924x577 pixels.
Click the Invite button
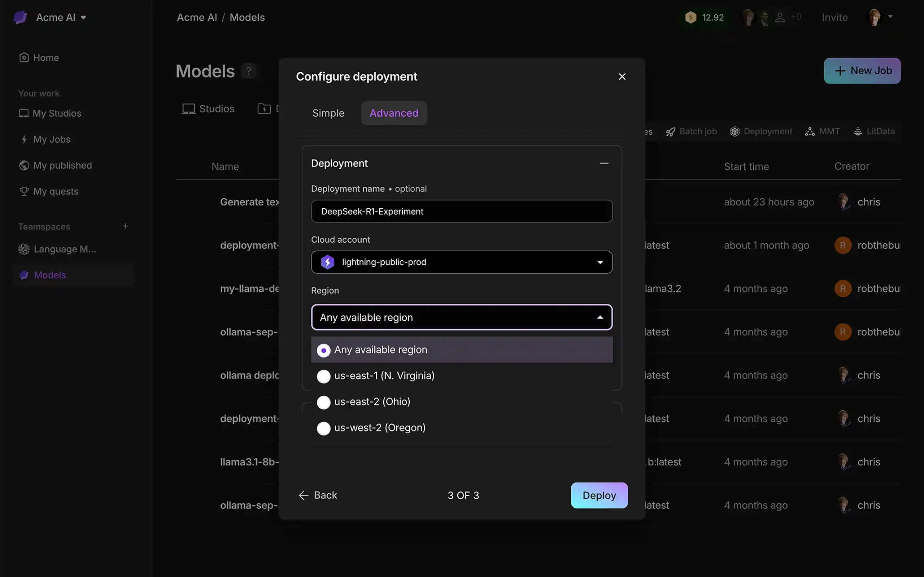pyautogui.click(x=835, y=18)
